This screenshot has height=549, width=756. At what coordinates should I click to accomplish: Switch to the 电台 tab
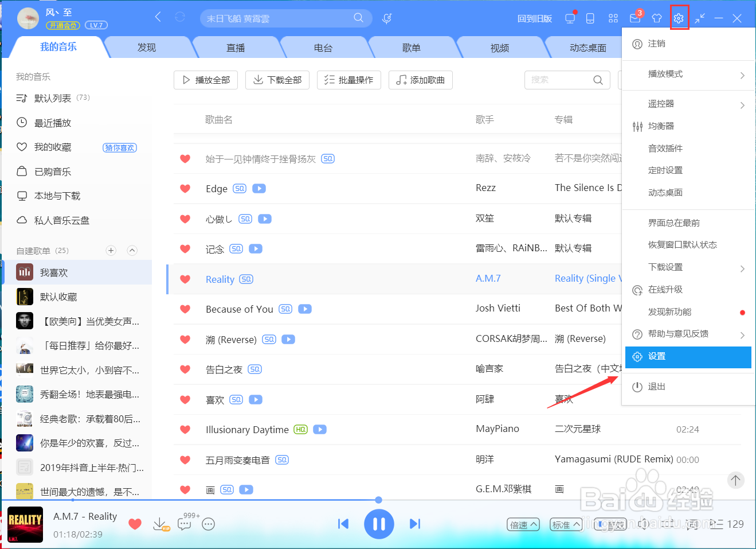coord(323,48)
